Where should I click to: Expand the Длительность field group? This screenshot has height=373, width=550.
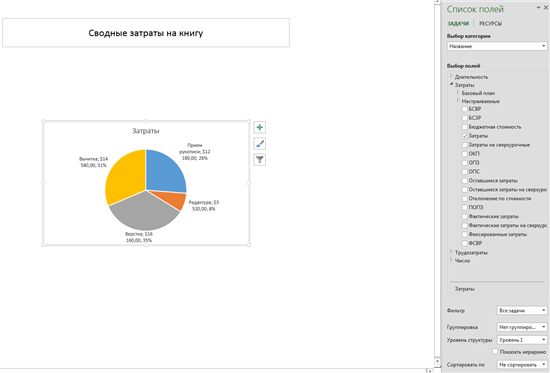tap(451, 76)
